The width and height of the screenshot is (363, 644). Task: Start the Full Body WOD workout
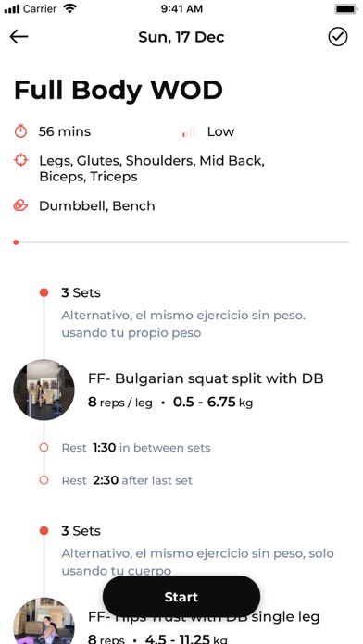click(x=181, y=597)
